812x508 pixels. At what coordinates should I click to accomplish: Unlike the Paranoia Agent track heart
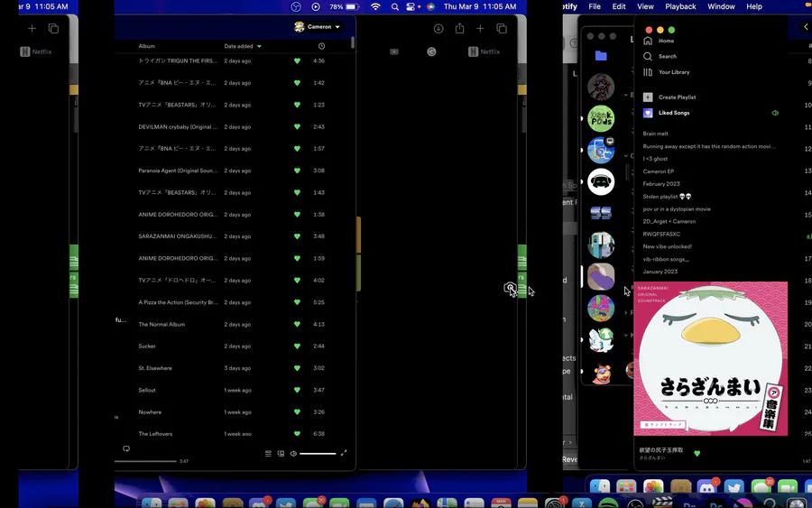(297, 171)
